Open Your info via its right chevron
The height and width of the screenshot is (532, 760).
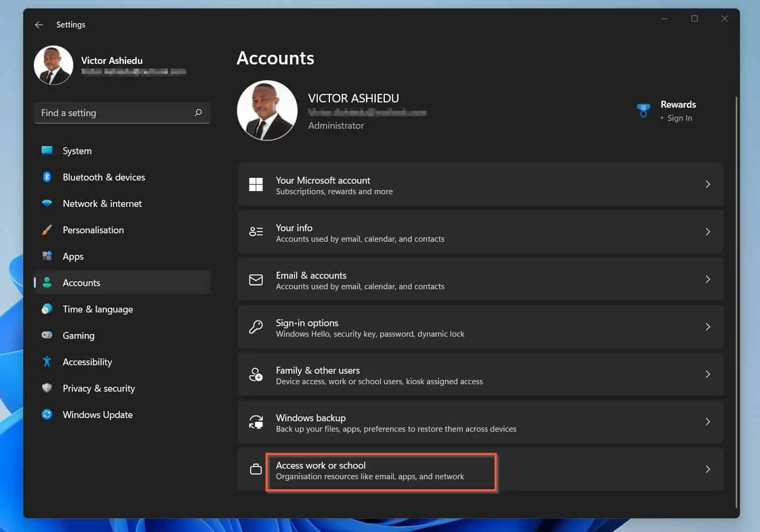click(x=708, y=232)
